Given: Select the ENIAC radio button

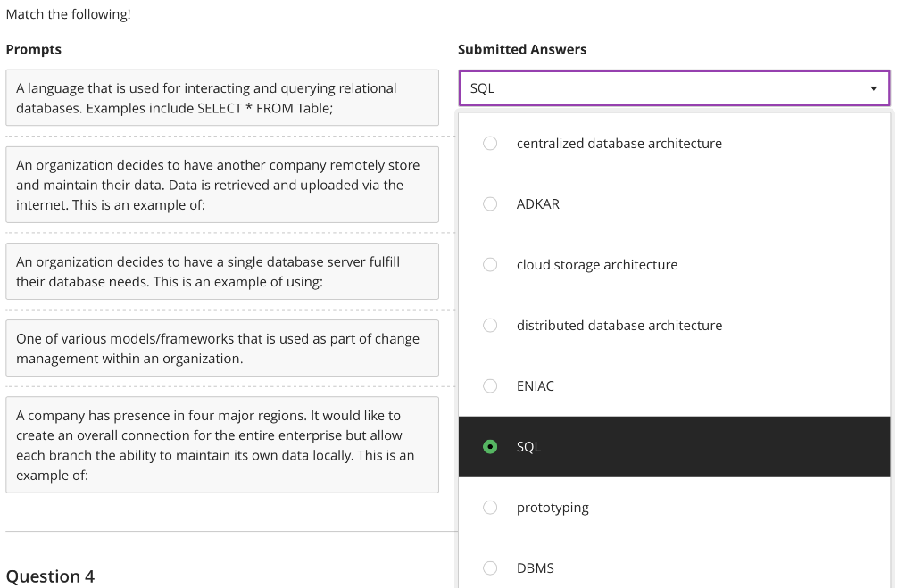Looking at the screenshot, I should [x=490, y=385].
